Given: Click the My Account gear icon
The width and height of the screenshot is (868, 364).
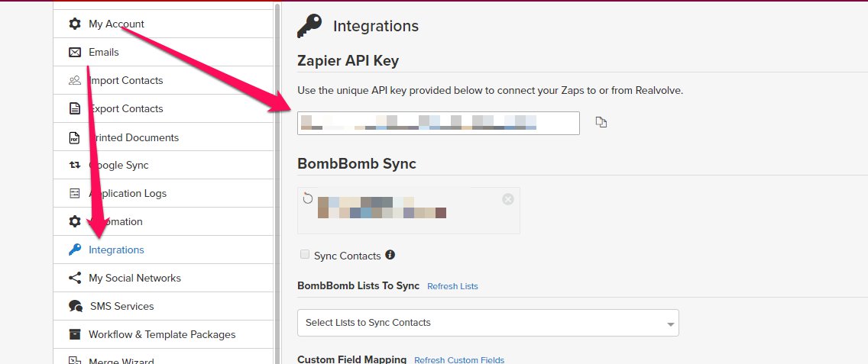Looking at the screenshot, I should click(x=75, y=24).
